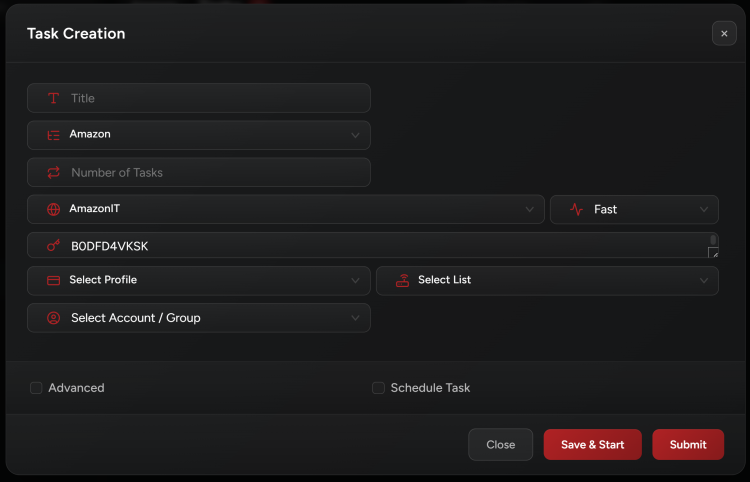Expand the Select Account / Group chevron
The image size is (750, 482).
point(355,318)
